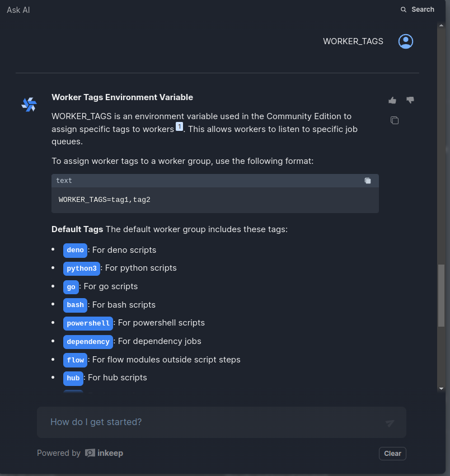Click the deno tag chip
This screenshot has width=450, height=476.
(75, 250)
